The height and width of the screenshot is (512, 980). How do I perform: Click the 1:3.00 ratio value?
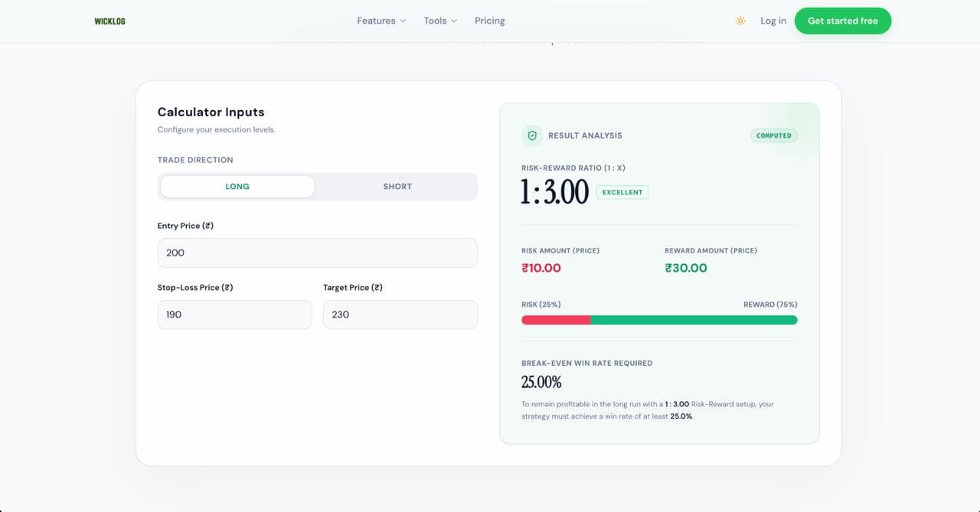[554, 192]
